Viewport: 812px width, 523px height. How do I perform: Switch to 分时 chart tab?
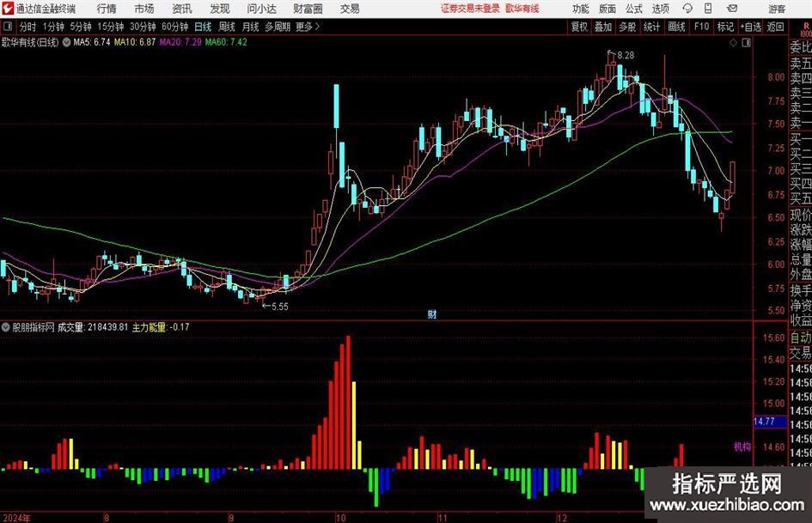click(x=27, y=27)
